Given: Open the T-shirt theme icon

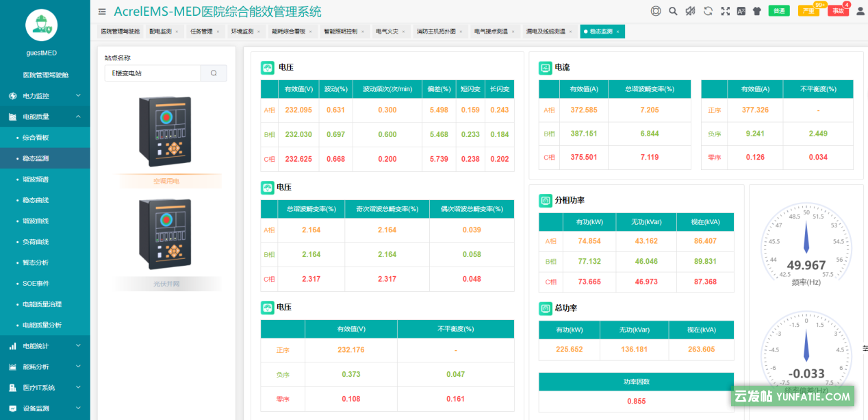Looking at the screenshot, I should coord(756,11).
